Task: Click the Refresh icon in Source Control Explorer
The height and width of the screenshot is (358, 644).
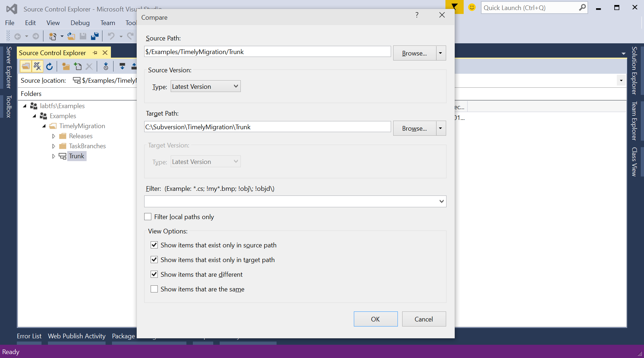Action: [49, 66]
